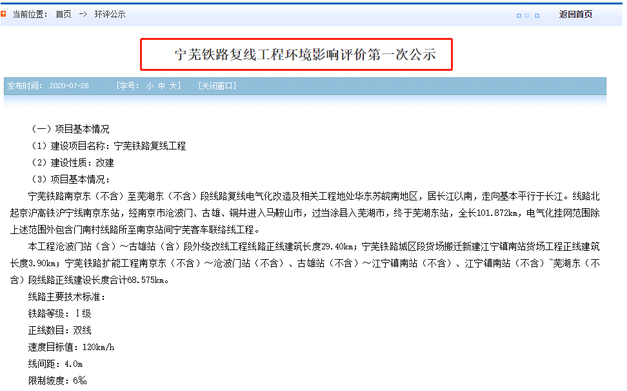Image resolution: width=627 pixels, height=391 pixels.
Task: Click the paragraph line starting 本工程沧波门站(含)
Action: tap(314, 247)
